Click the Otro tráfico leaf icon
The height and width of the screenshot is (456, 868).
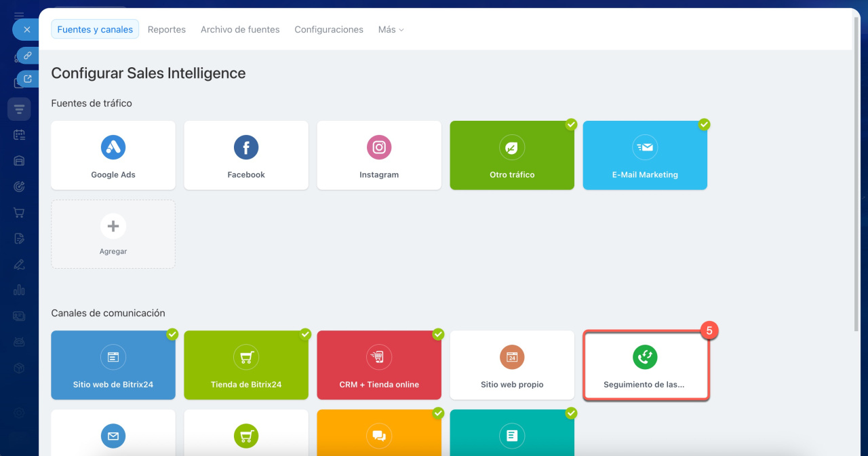click(512, 147)
